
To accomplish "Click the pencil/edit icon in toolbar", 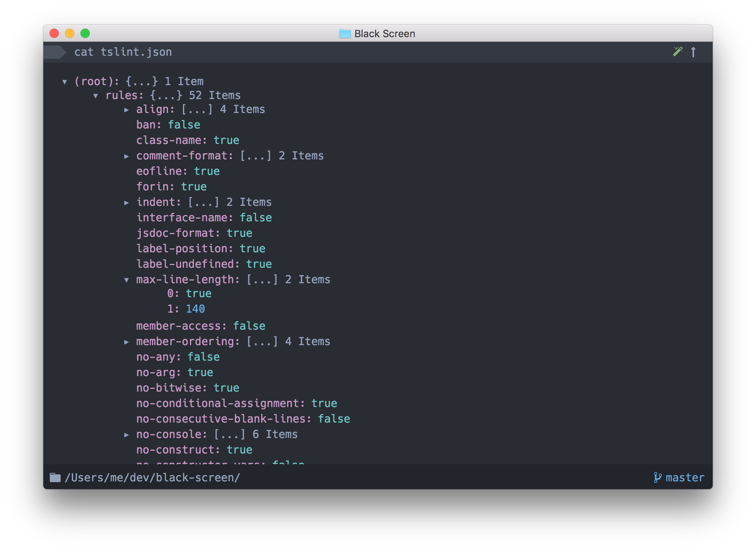I will tap(678, 52).
